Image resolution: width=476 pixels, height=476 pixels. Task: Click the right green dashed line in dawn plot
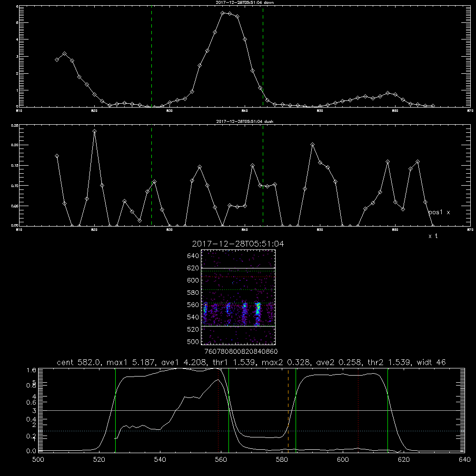pos(263,57)
